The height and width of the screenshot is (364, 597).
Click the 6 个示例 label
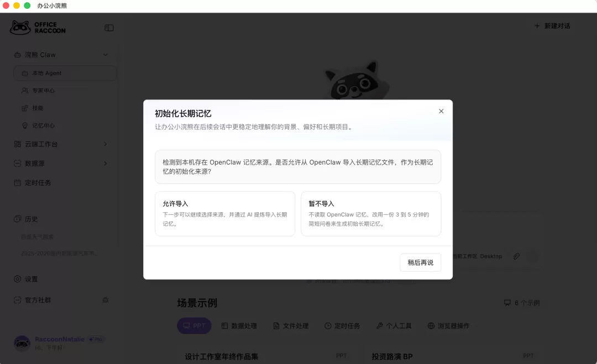[522, 303]
